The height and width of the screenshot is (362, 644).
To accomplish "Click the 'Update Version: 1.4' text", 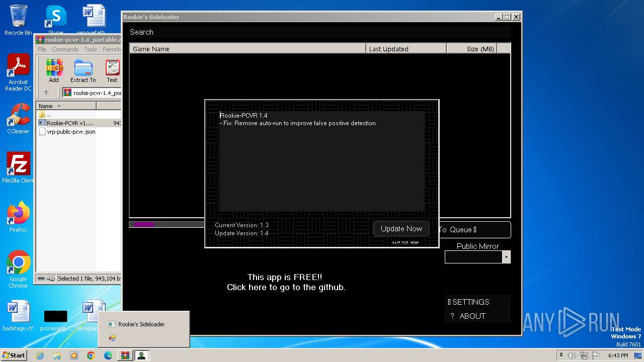I will (x=242, y=233).
